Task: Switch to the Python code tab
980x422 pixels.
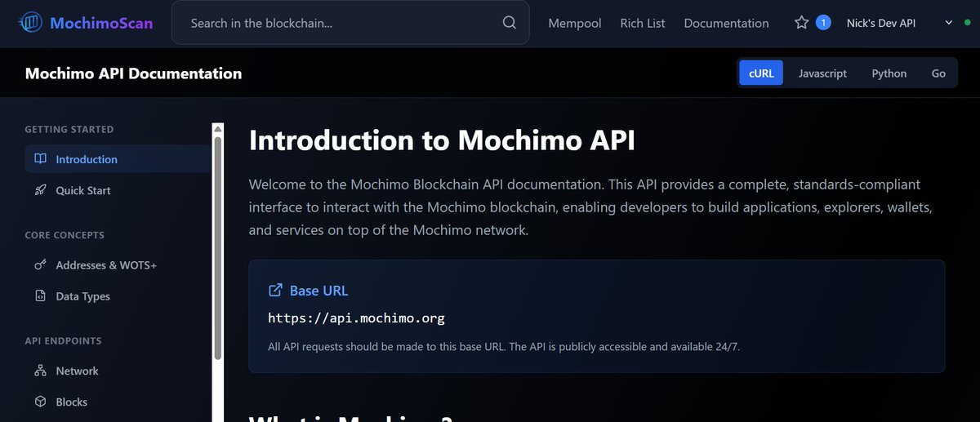Action: point(889,73)
